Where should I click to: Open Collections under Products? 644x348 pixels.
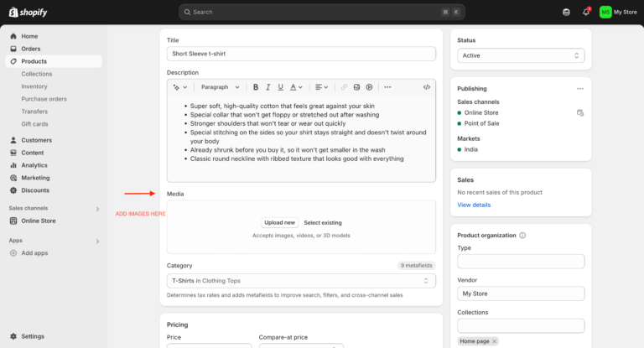(37, 74)
